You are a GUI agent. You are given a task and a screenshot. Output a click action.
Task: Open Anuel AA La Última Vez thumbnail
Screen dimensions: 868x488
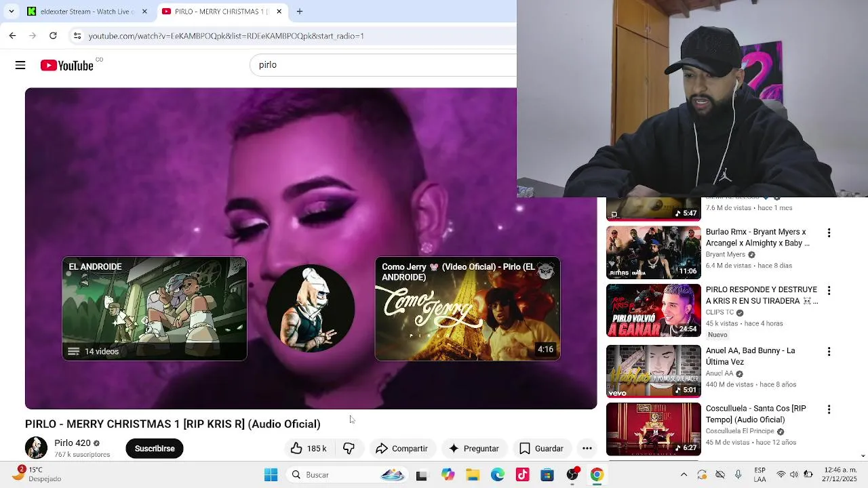click(654, 371)
